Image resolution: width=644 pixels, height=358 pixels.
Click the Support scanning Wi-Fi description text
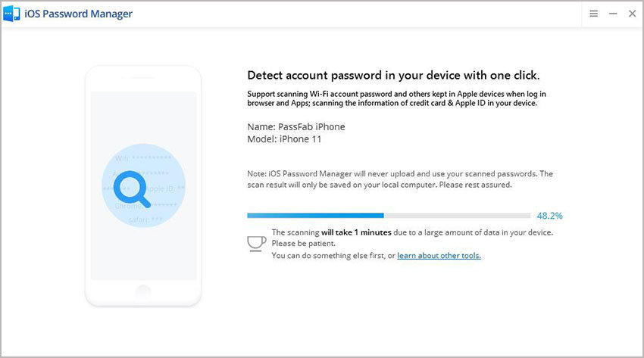click(x=396, y=98)
